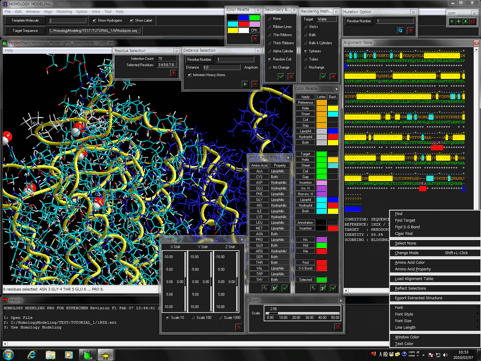Open the Align menu
Screen dimensions: 481x361
[x=48, y=12]
